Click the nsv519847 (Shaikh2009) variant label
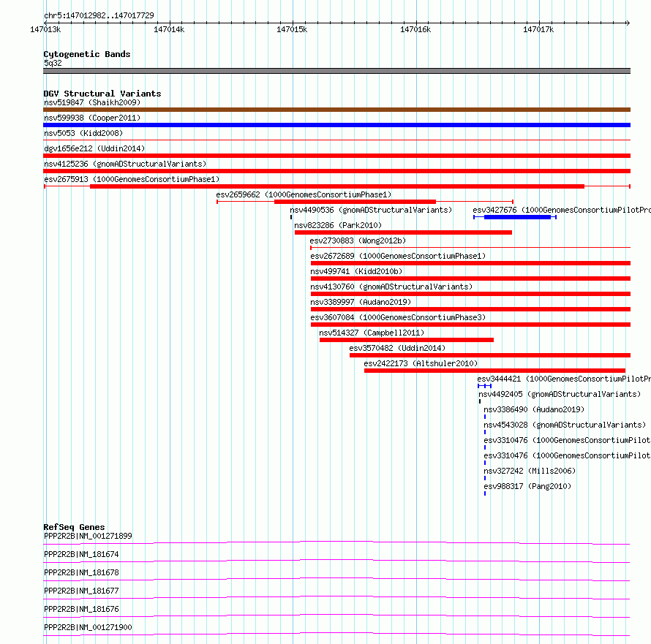The height and width of the screenshot is (644, 651). click(x=92, y=102)
